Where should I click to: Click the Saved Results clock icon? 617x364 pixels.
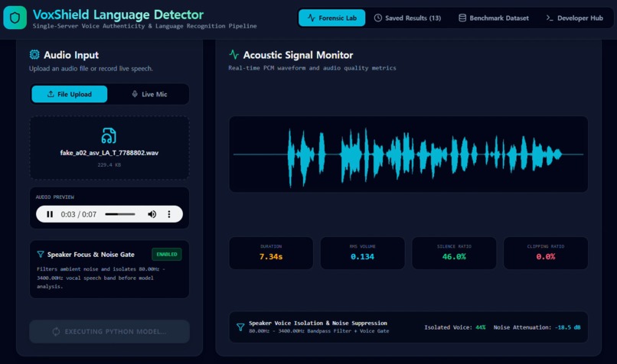pos(377,18)
